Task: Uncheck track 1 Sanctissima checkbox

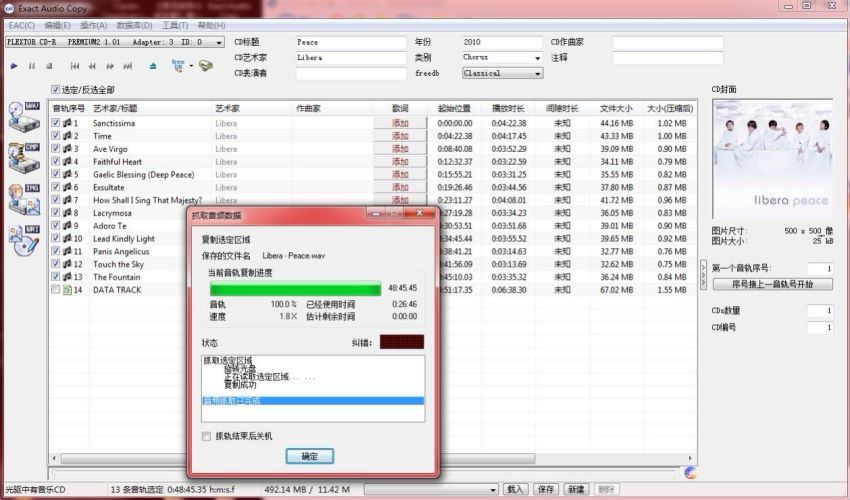Action: (55, 123)
